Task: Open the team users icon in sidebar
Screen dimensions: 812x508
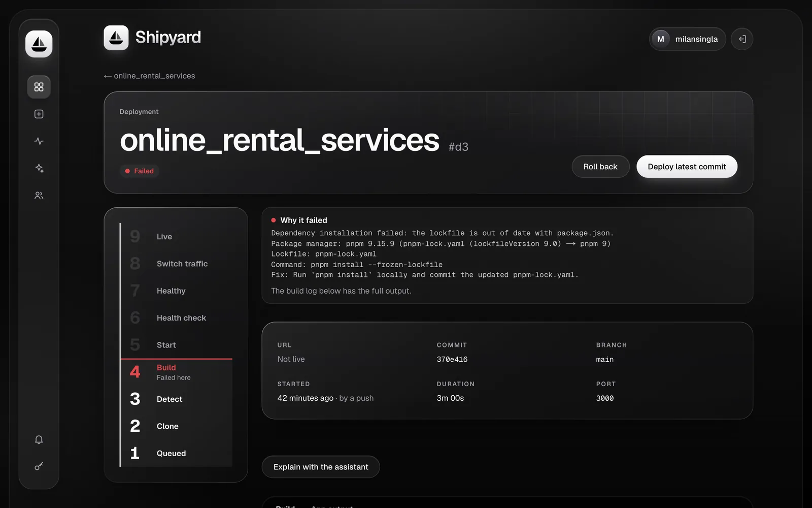Action: click(39, 196)
